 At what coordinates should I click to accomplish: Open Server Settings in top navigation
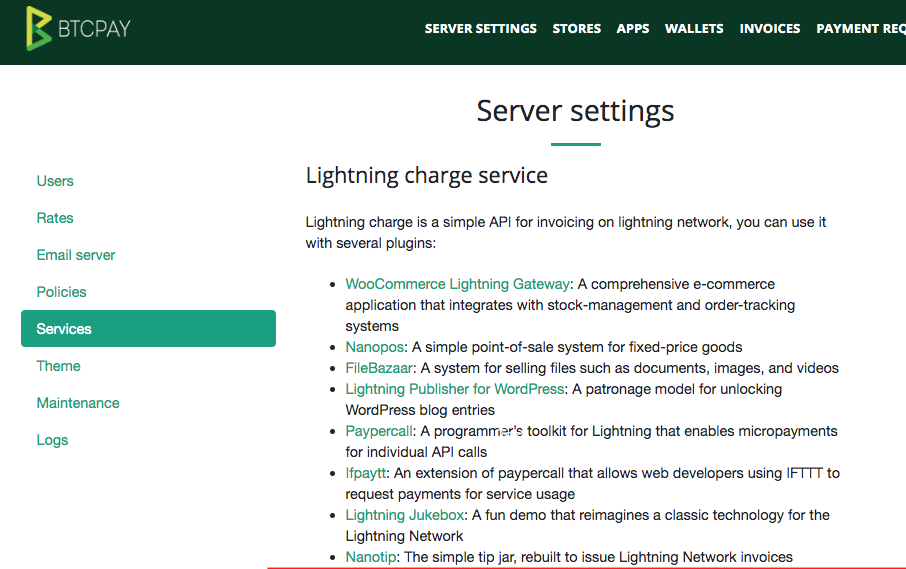pos(481,29)
